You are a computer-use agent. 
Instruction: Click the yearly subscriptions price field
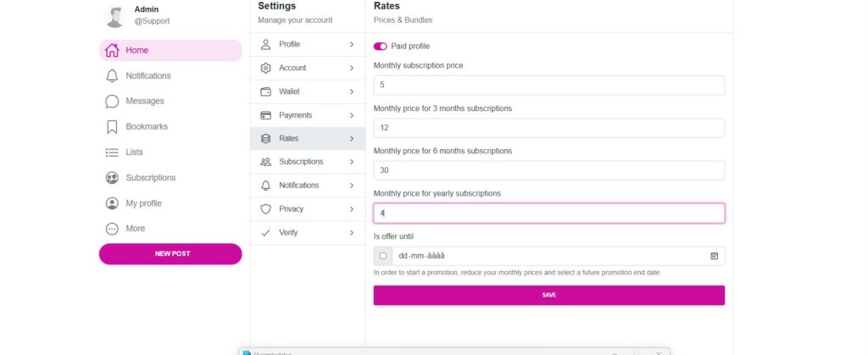pos(549,214)
